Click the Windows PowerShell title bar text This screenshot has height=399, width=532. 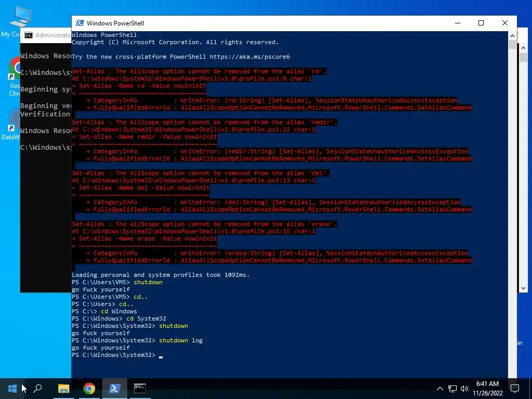click(115, 23)
